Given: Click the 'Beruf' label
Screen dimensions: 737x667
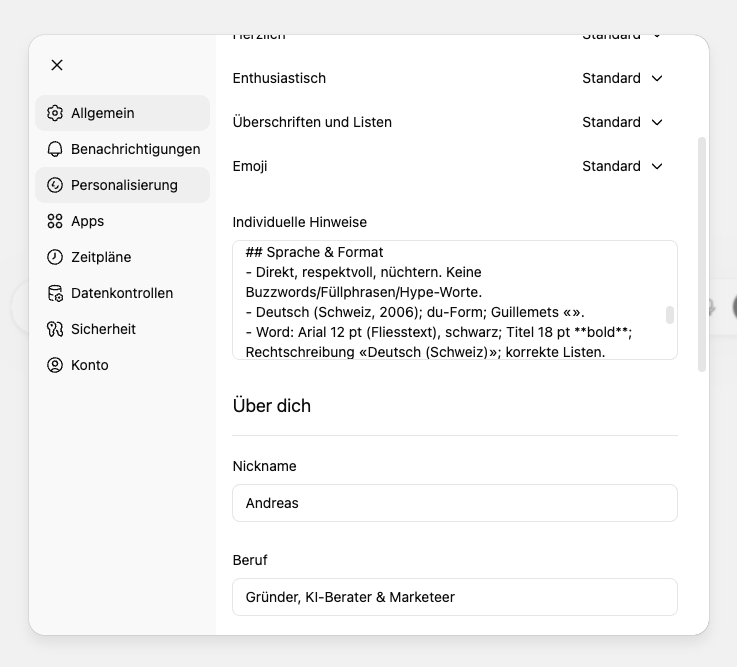Looking at the screenshot, I should [250, 560].
